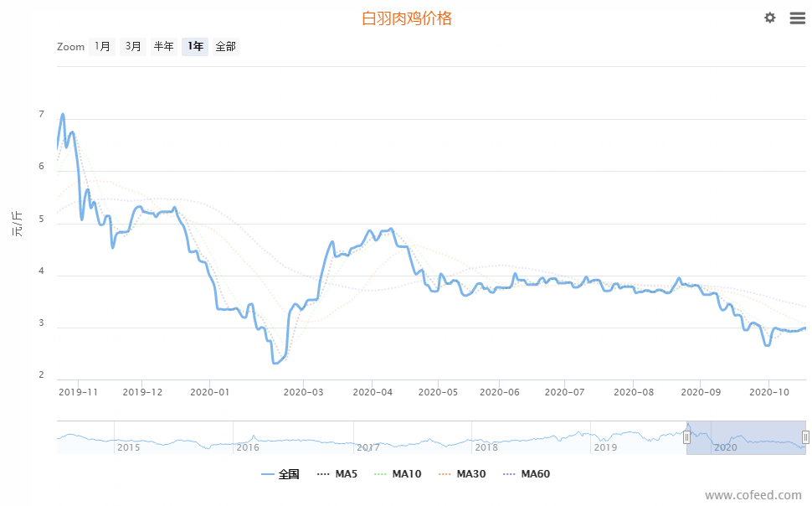Click the 2020-08 x-axis label

pos(634,392)
